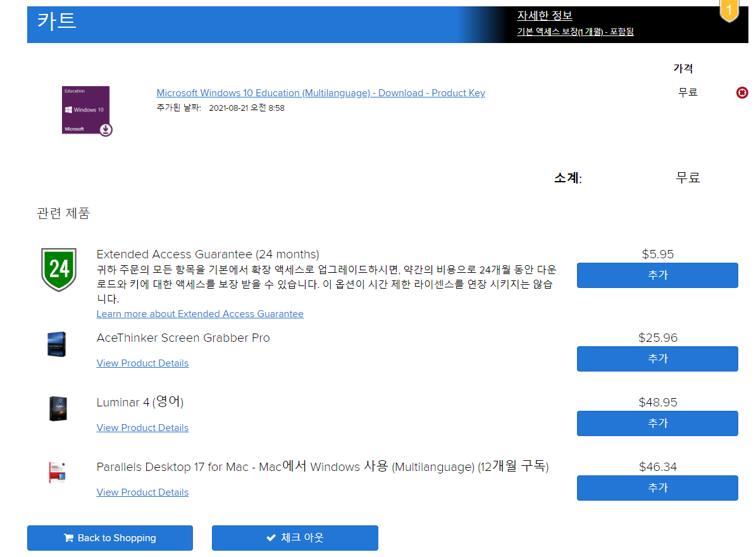Click 소계 subtotal label
Image resolution: width=756 pixels, height=557 pixels.
tap(568, 178)
